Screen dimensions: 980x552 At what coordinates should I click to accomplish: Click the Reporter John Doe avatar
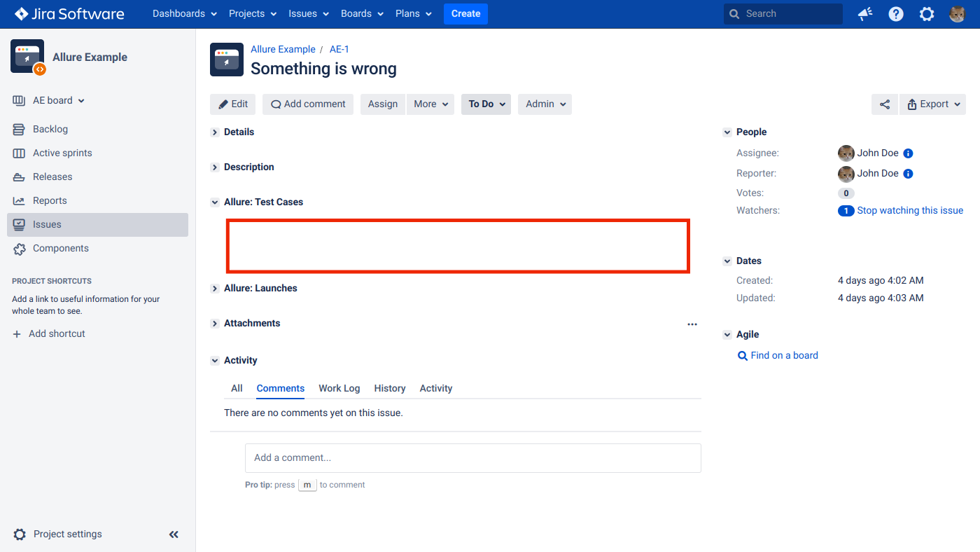coord(846,174)
